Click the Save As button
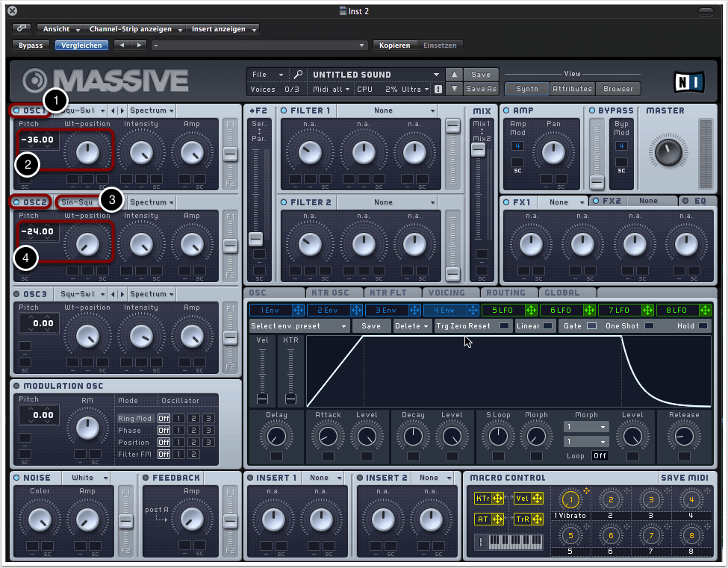 (x=481, y=89)
